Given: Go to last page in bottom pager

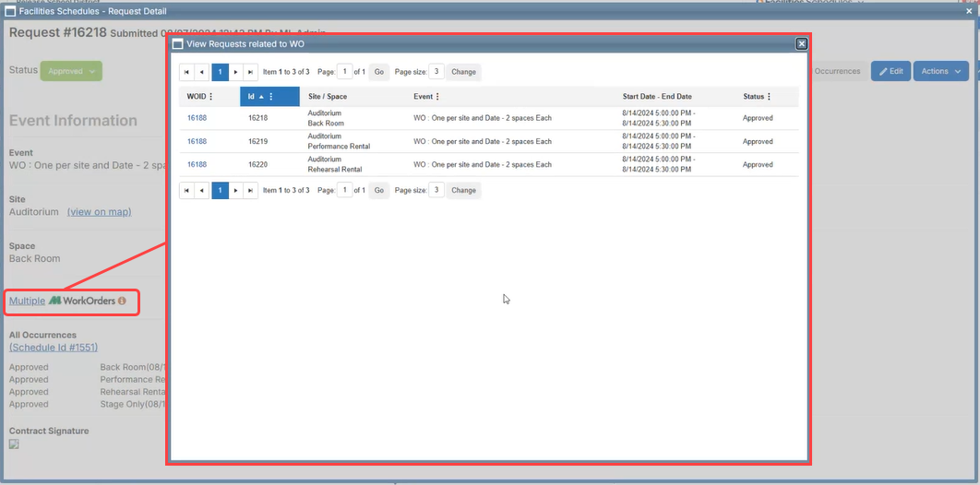Looking at the screenshot, I should click(x=250, y=190).
